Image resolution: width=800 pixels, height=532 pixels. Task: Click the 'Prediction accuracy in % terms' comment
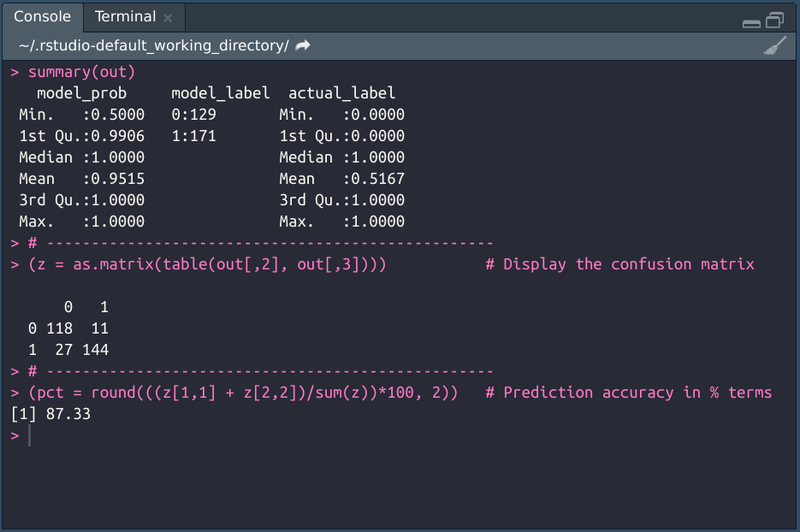click(628, 392)
